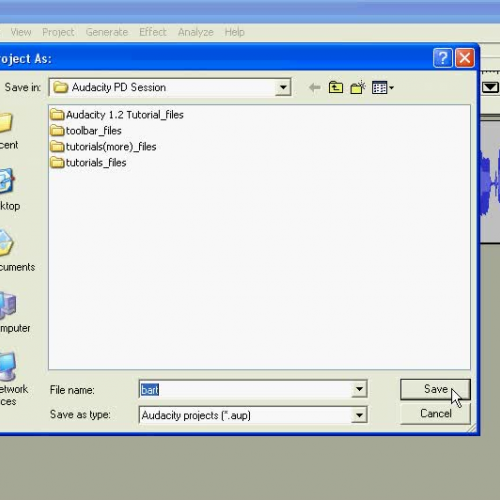Jump to the Desktop shortcut icon
Viewport: 500px width, 500px height.
pyautogui.click(x=7, y=181)
